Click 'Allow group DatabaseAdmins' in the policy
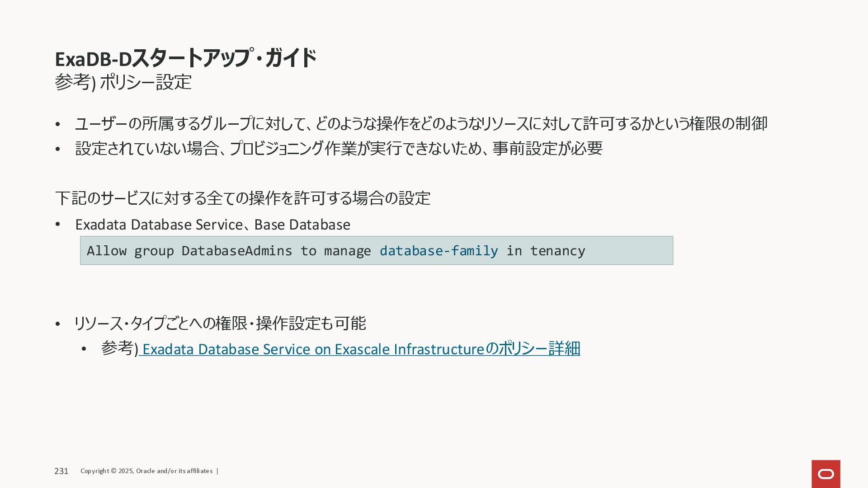 tap(189, 251)
